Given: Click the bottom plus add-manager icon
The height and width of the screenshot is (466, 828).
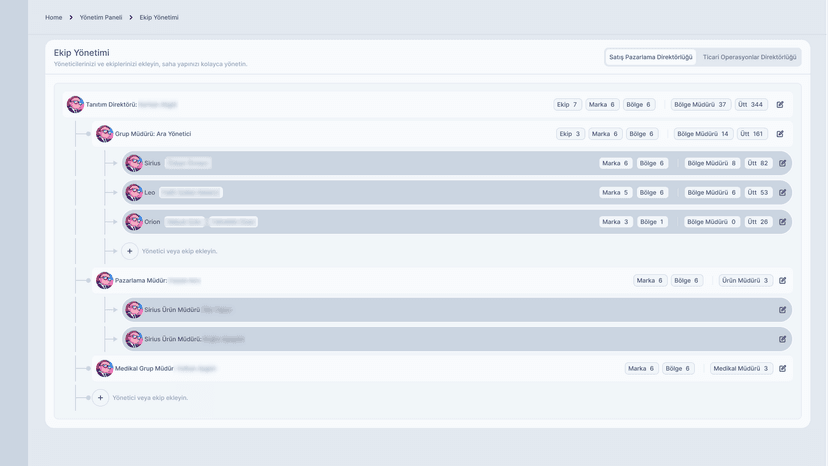Looking at the screenshot, I should point(100,398).
